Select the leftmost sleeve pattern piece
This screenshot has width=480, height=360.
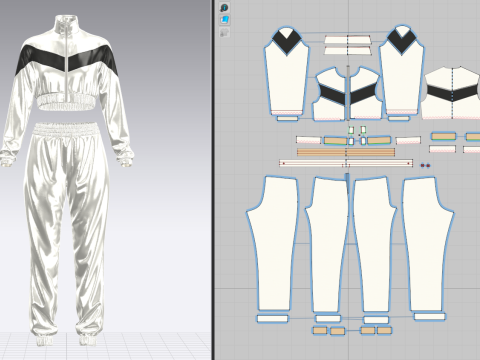click(287, 71)
